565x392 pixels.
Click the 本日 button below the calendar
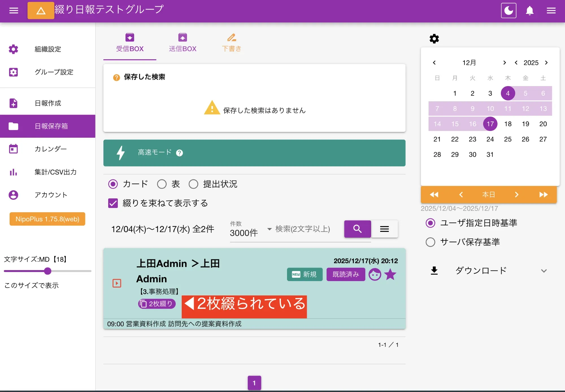pos(489,194)
